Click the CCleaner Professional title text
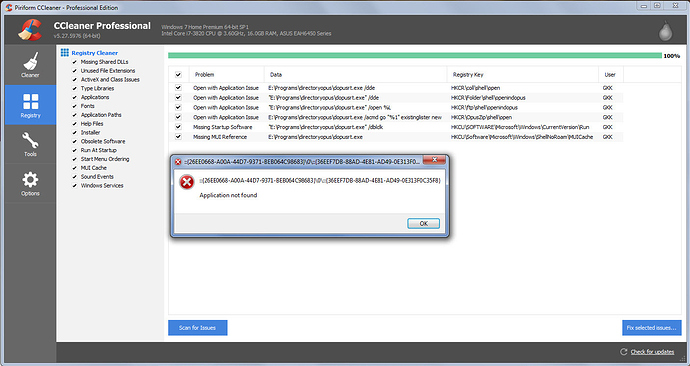Screen dimensions: 690x366 (102, 26)
